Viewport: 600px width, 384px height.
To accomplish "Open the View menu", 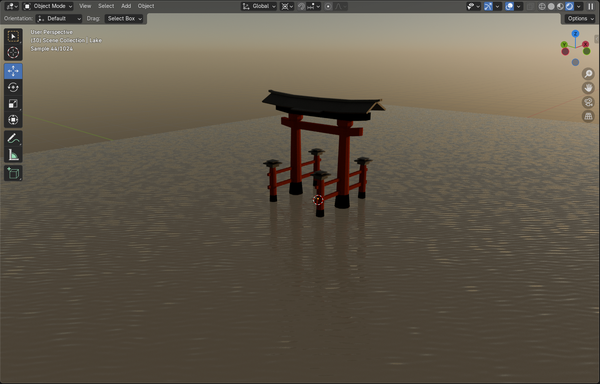I will [85, 6].
